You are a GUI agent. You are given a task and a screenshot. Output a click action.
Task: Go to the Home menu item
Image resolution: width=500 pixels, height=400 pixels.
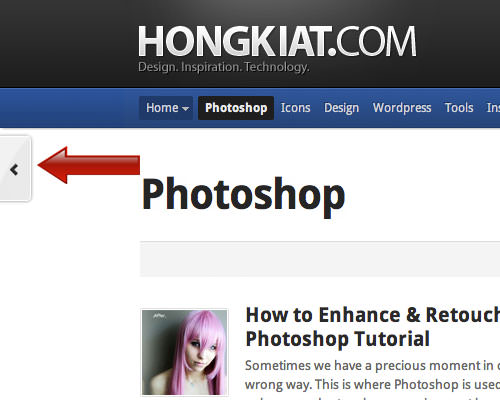tap(166, 108)
